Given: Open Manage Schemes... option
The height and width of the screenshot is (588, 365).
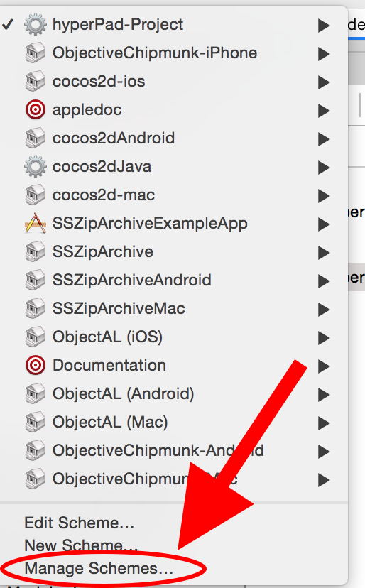Looking at the screenshot, I should click(99, 569).
